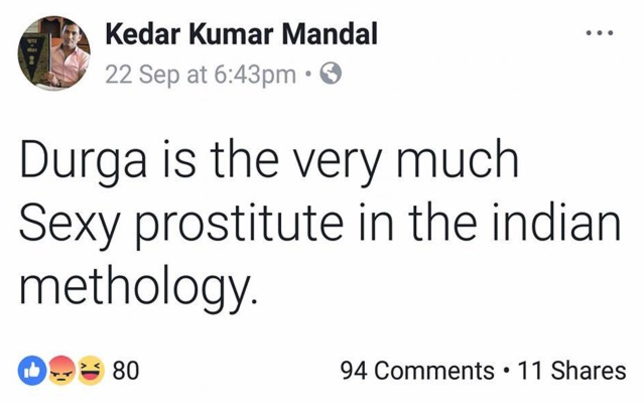Click "Comments" in the comment count

(x=434, y=371)
